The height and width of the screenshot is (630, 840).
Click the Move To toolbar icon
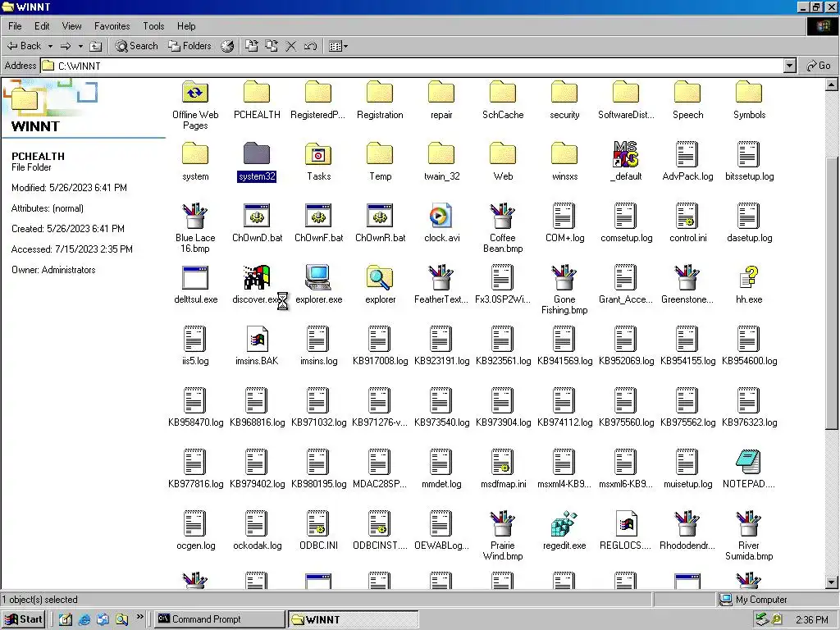(x=252, y=46)
